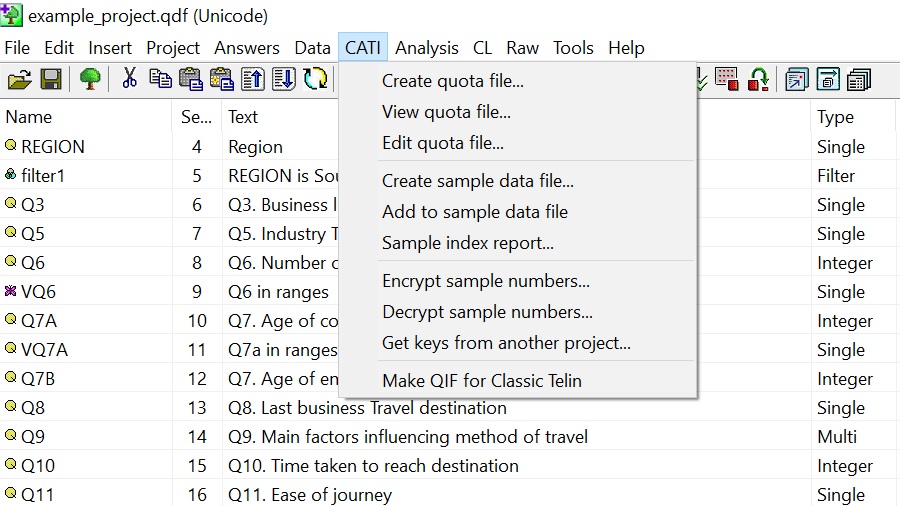This screenshot has width=900, height=506.
Task: Choose View quota file...
Action: coord(518,112)
